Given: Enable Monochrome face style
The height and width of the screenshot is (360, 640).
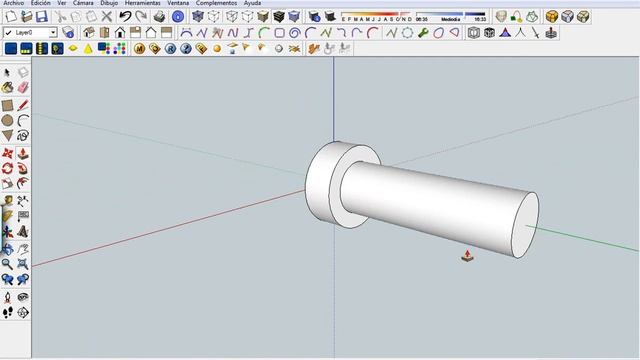Looking at the screenshot, I should pos(294,17).
